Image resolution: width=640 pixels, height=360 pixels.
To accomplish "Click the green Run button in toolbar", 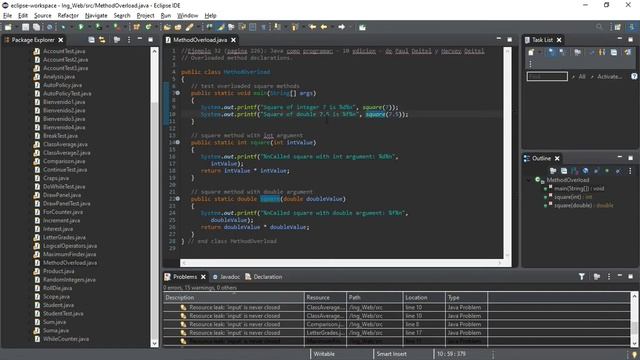I will click(x=81, y=27).
